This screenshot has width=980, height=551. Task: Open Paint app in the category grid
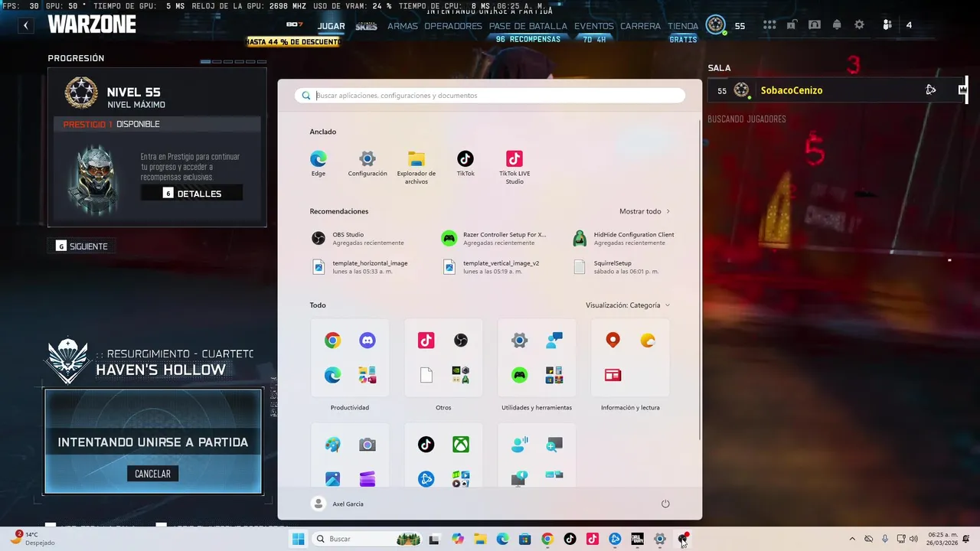pos(332,445)
